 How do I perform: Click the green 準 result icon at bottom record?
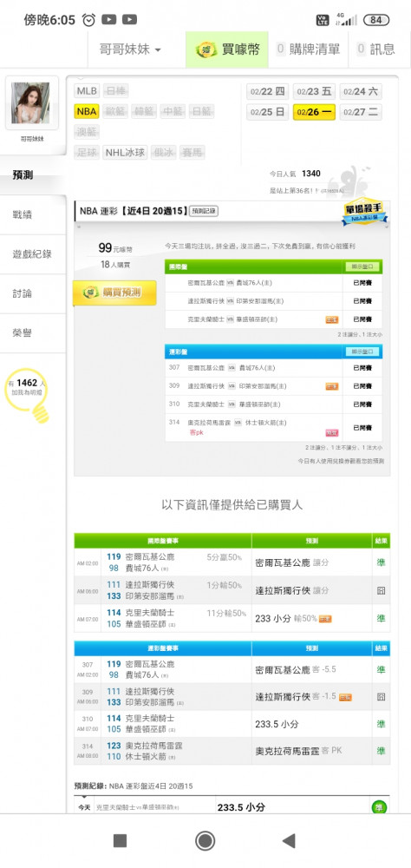(x=379, y=806)
